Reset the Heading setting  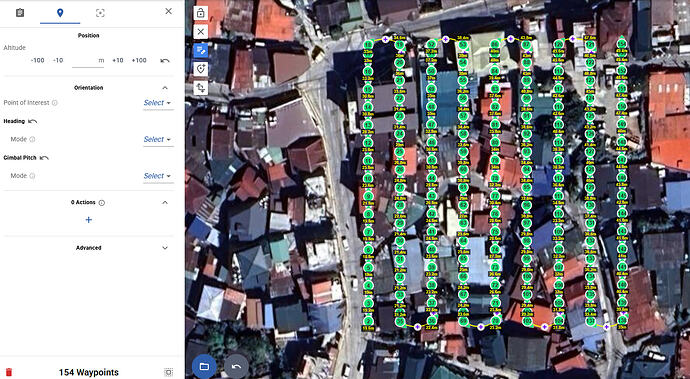point(33,121)
